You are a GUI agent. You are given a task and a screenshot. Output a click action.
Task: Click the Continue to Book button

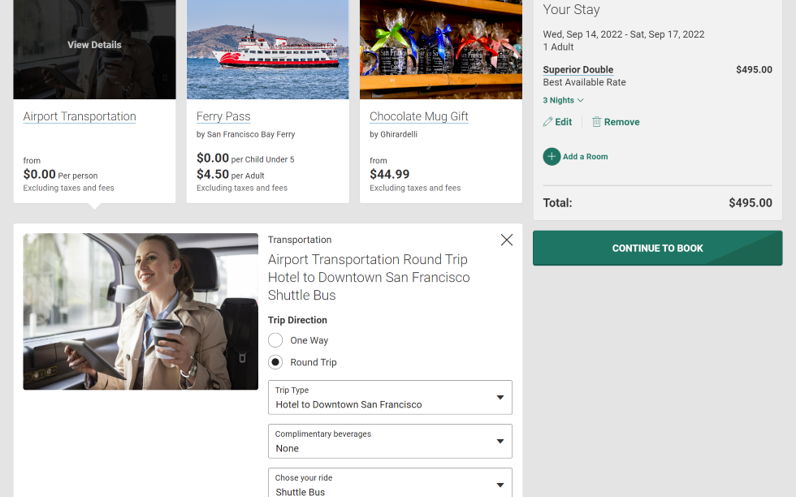click(x=657, y=248)
